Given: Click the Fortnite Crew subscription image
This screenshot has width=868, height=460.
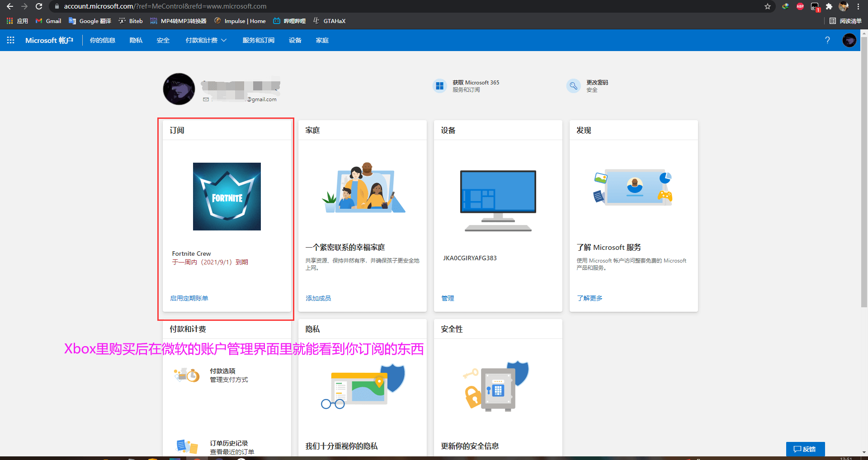Looking at the screenshot, I should click(x=227, y=197).
